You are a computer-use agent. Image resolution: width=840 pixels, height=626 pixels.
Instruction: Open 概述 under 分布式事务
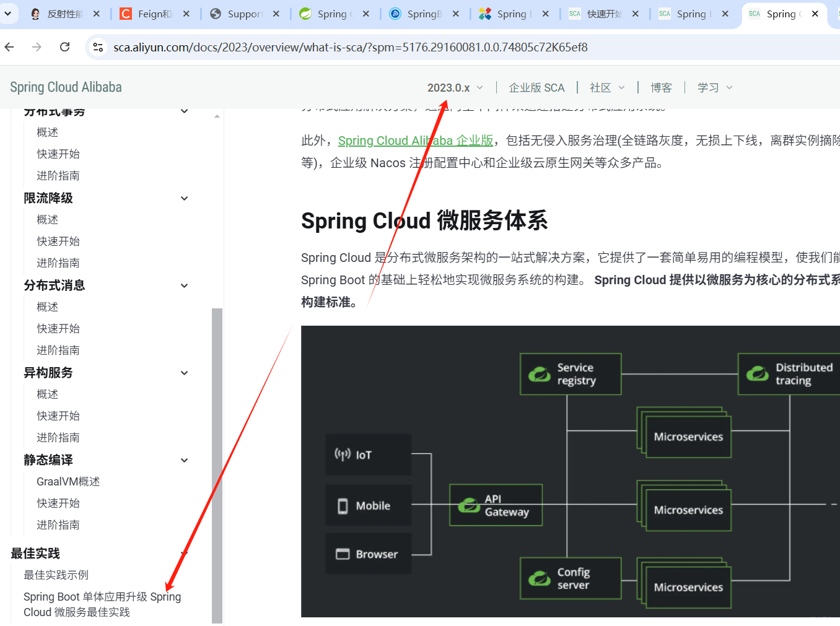coord(47,133)
